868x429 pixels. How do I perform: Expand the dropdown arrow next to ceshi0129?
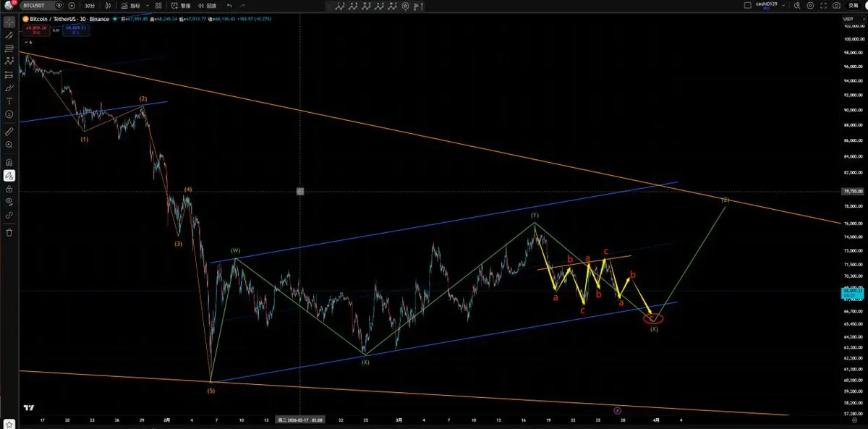coord(785,5)
